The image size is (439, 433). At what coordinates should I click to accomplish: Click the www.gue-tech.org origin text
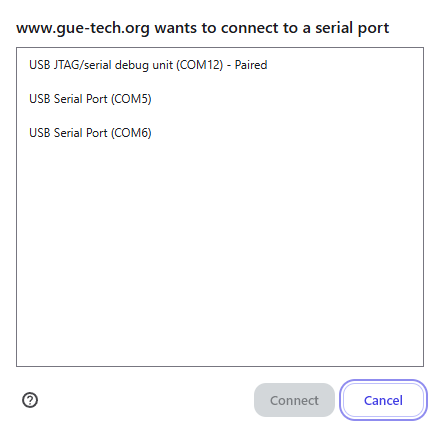pyautogui.click(x=83, y=28)
